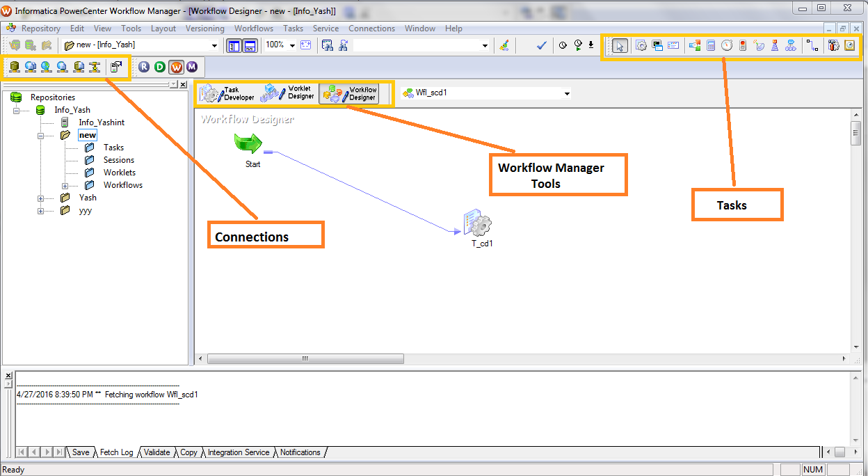Expand the Workflows node
The height and width of the screenshot is (476, 868).
65,185
